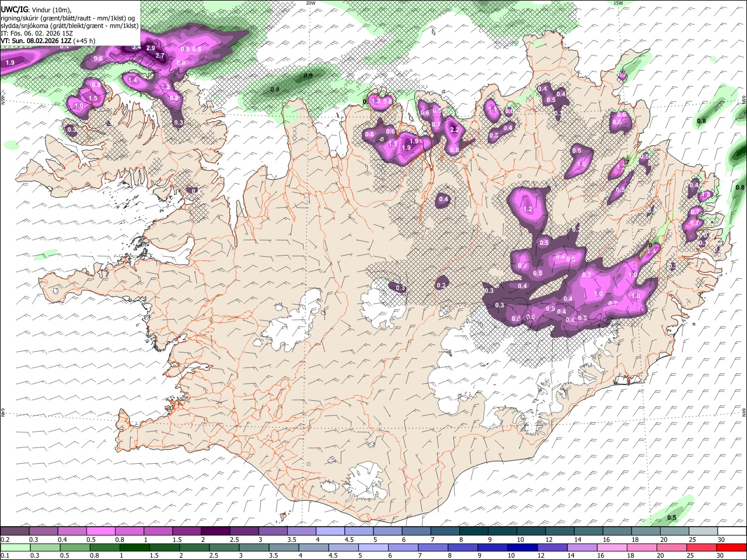Click the 0.2 dark mauve swatch in upper legend
This screenshot has width=747, height=560.
15,531
